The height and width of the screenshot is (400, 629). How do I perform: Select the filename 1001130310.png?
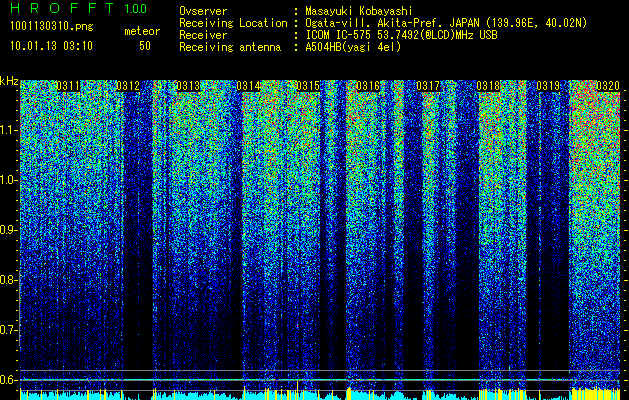click(52, 26)
